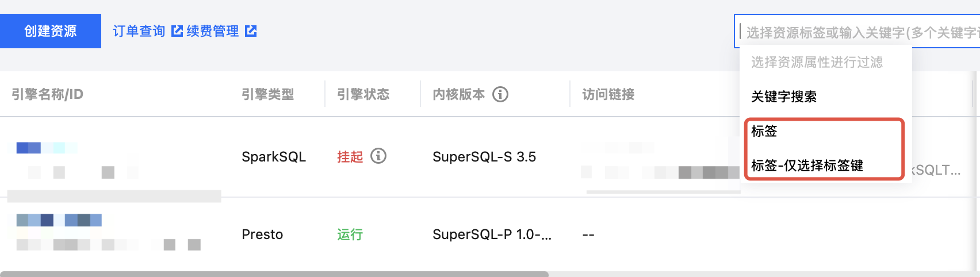Click the 引擎名称/ID column header

pos(48,94)
